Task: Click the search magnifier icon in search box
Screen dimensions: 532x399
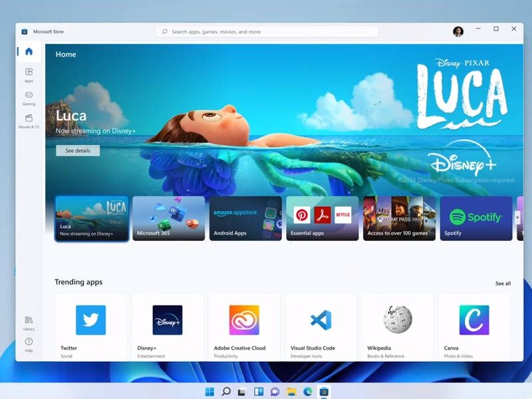Action: tap(164, 31)
